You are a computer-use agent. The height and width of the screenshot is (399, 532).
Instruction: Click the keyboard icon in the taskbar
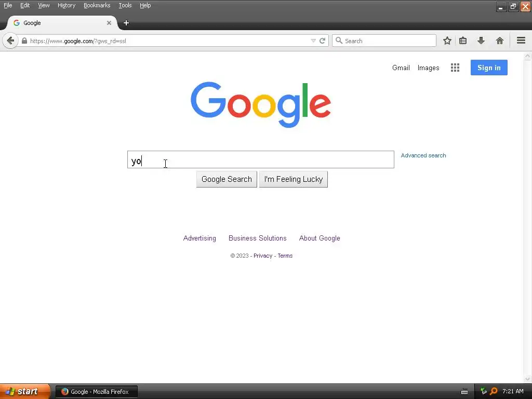tap(464, 392)
